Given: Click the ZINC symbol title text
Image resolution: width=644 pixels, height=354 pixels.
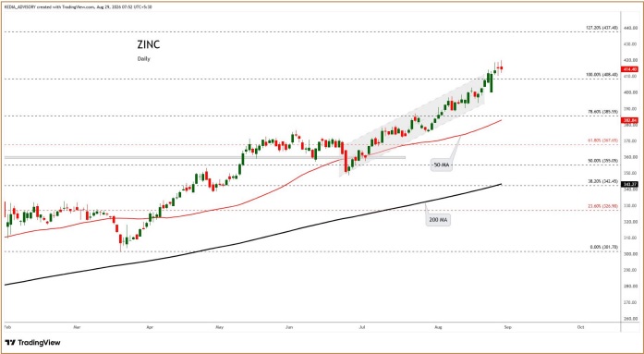Looking at the screenshot, I should coord(148,44).
